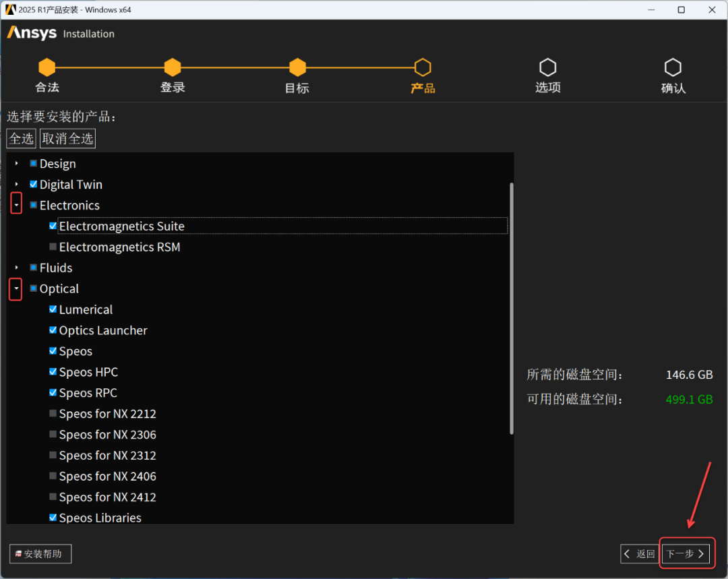The image size is (728, 579).
Task: Select the Electromagnetics Suite row label
Action: [121, 226]
